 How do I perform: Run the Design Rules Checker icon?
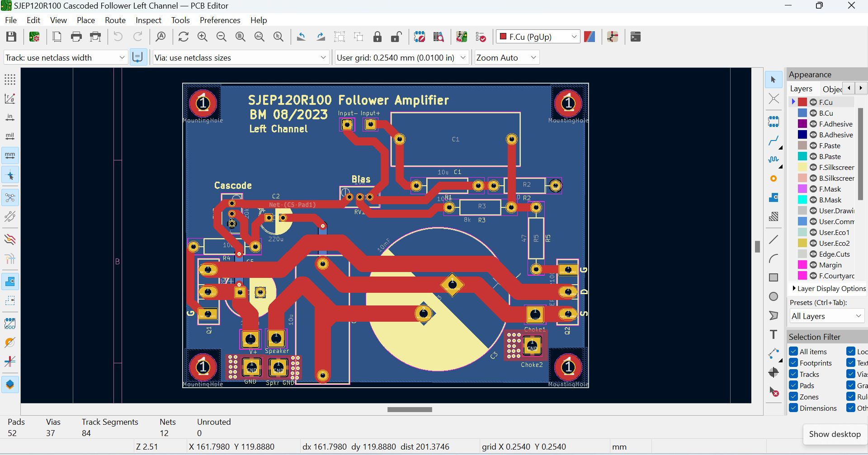(x=481, y=37)
